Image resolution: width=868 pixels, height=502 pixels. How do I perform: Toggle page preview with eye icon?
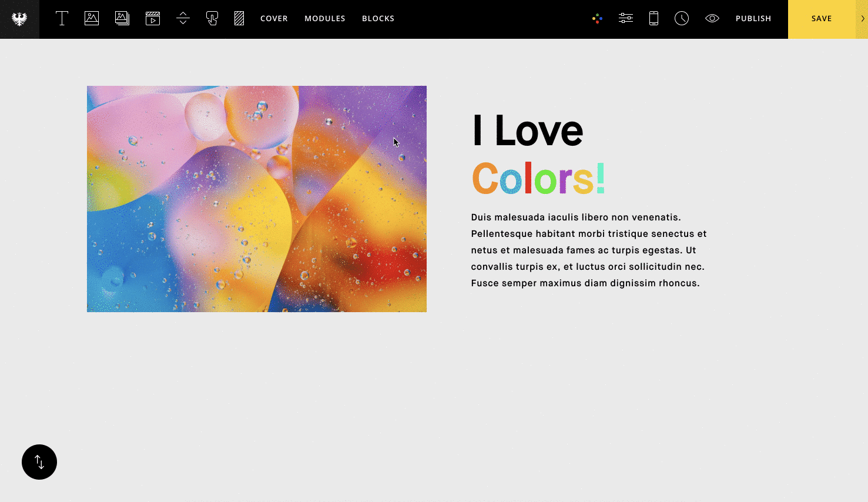[x=712, y=19]
